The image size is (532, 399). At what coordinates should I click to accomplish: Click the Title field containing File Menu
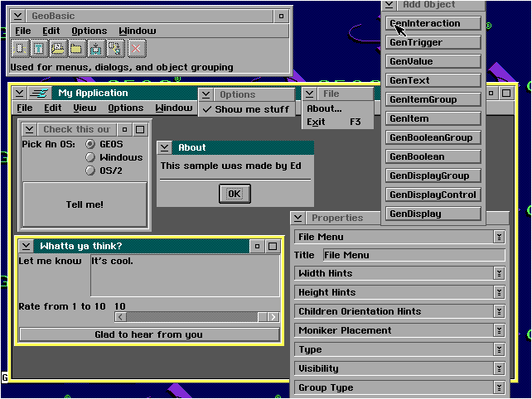[413, 255]
